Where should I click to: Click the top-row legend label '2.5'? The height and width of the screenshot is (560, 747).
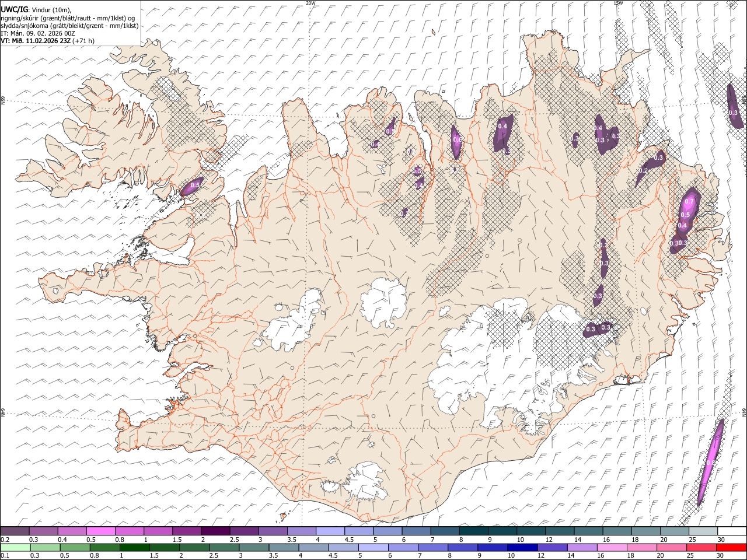tap(234, 540)
